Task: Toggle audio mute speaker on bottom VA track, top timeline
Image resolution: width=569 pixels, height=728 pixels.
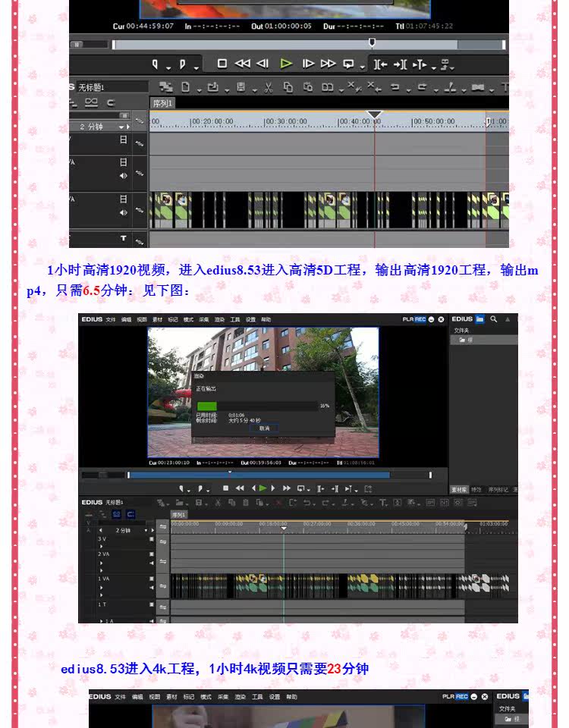Action: (123, 212)
